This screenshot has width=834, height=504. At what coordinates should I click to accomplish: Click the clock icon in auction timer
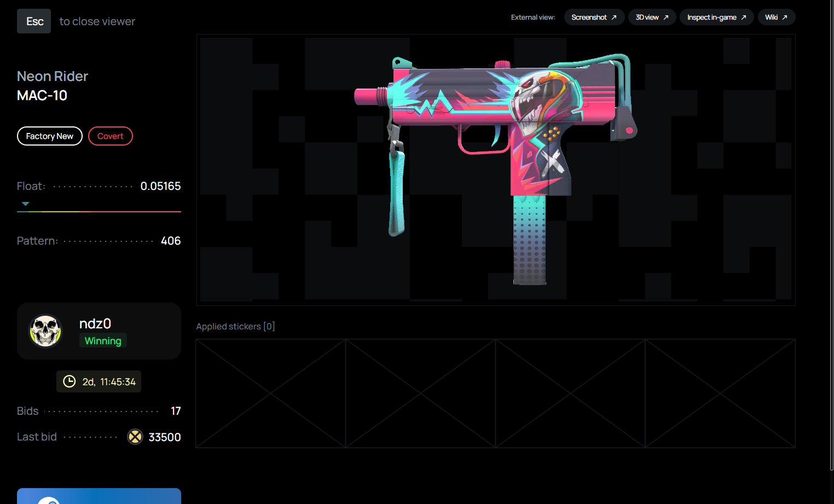(69, 381)
